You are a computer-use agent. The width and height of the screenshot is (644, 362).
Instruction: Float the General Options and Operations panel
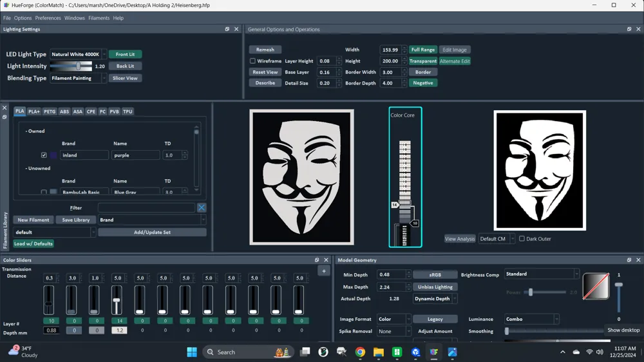click(629, 29)
